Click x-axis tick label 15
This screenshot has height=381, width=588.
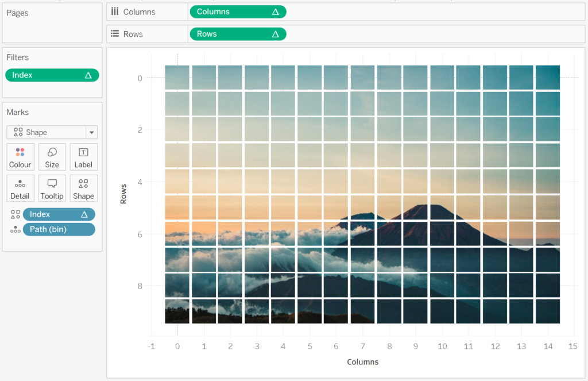572,347
